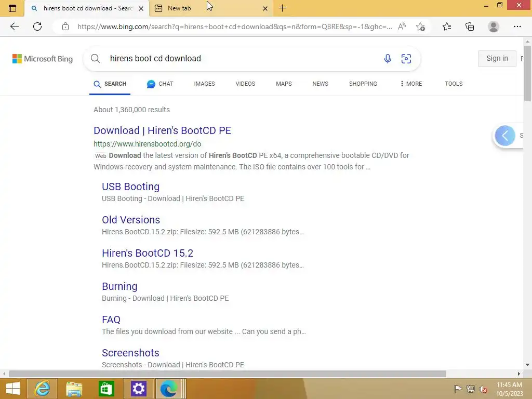Open the Old Versions sublink
The width and height of the screenshot is (532, 399).
(x=131, y=220)
